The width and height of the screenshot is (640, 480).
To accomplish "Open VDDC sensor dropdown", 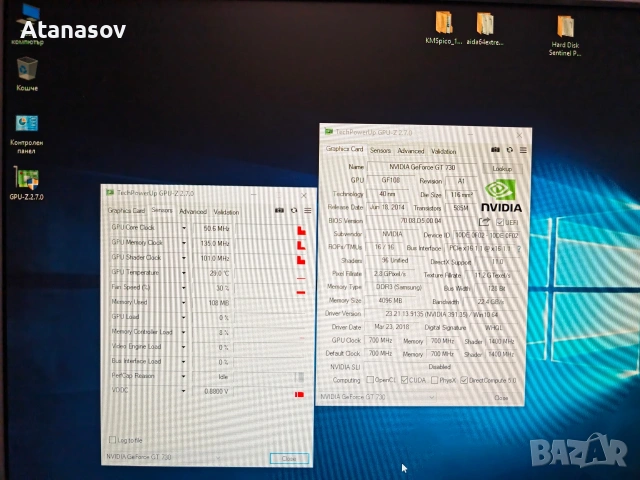I will [184, 391].
